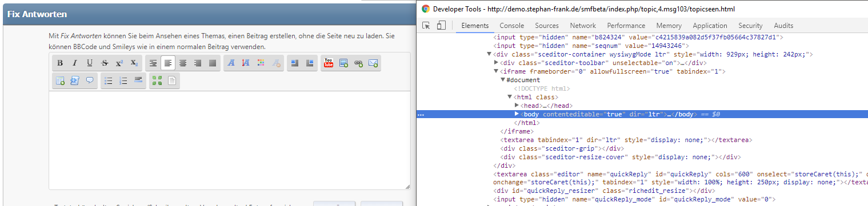Open the font size picker with red arrow
This screenshot has width=868, height=206.
[246, 63]
